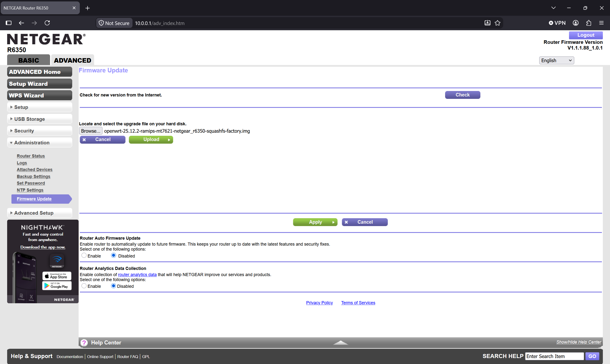
Task: Select Disabled for Auto Firmware Update
Action: tap(114, 255)
